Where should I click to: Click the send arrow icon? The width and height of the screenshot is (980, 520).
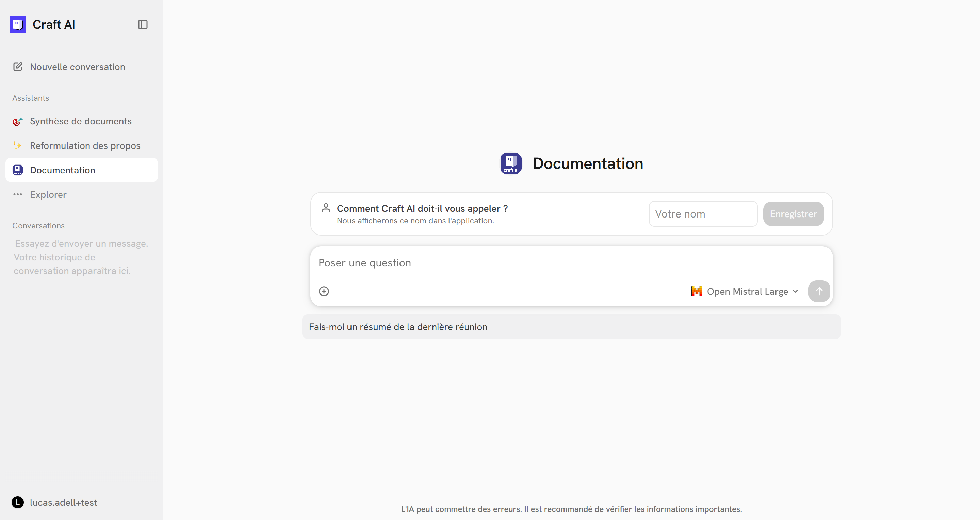(x=819, y=291)
